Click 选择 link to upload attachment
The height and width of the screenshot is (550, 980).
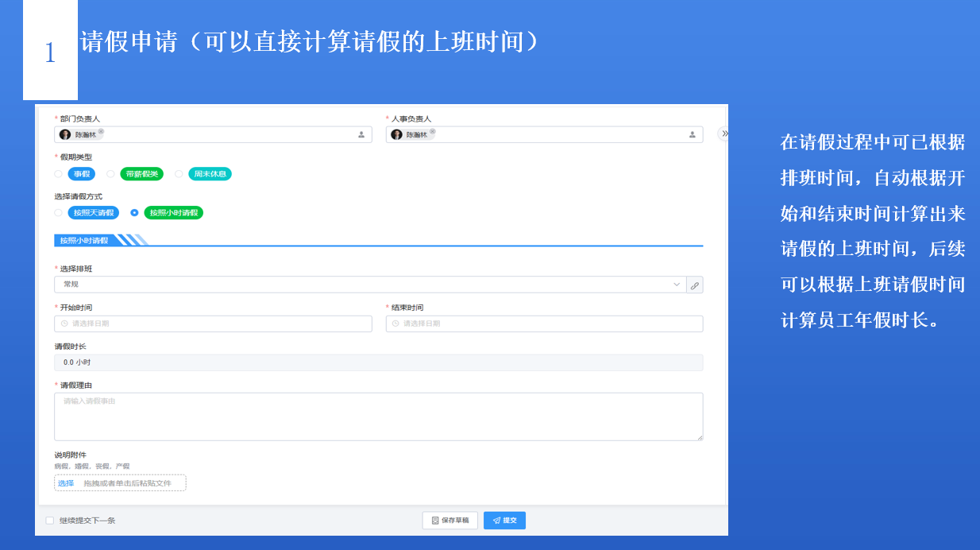65,483
